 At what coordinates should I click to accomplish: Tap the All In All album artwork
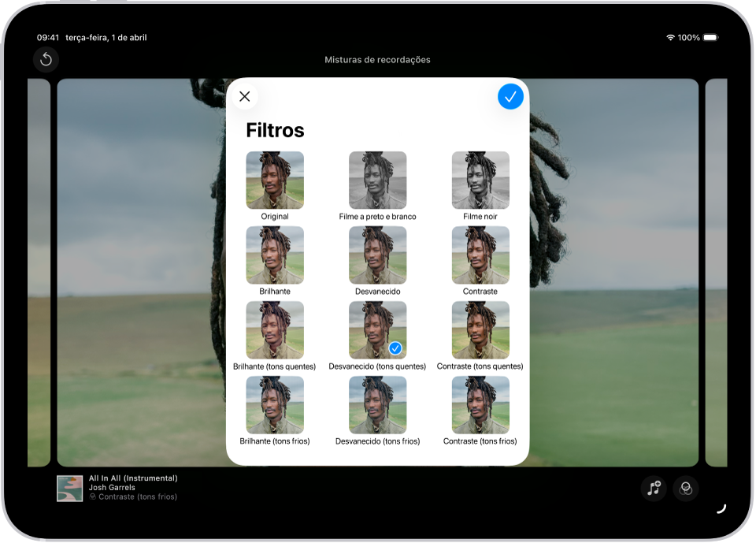[69, 489]
